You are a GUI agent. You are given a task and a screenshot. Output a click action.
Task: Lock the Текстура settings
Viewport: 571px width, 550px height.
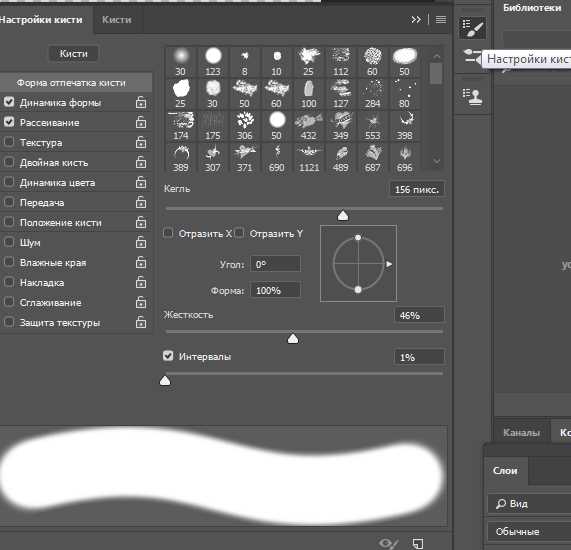(141, 142)
